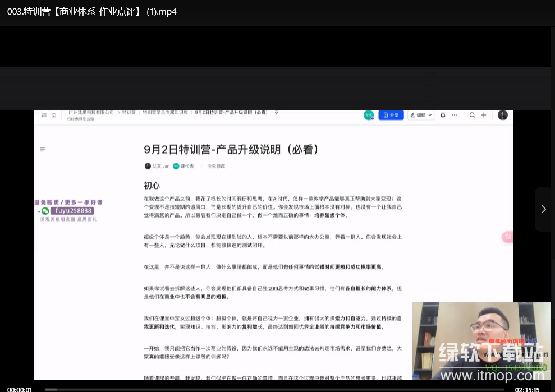
Task: Click the 今天修改 modified label
Action: click(x=216, y=167)
